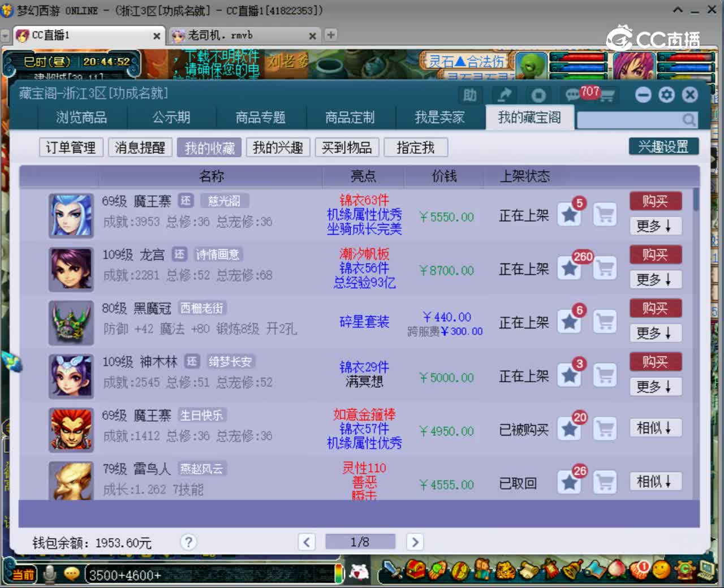Image resolution: width=724 pixels, height=588 pixels.
Task: Select 我的藏宝阁 tab
Action: [529, 118]
